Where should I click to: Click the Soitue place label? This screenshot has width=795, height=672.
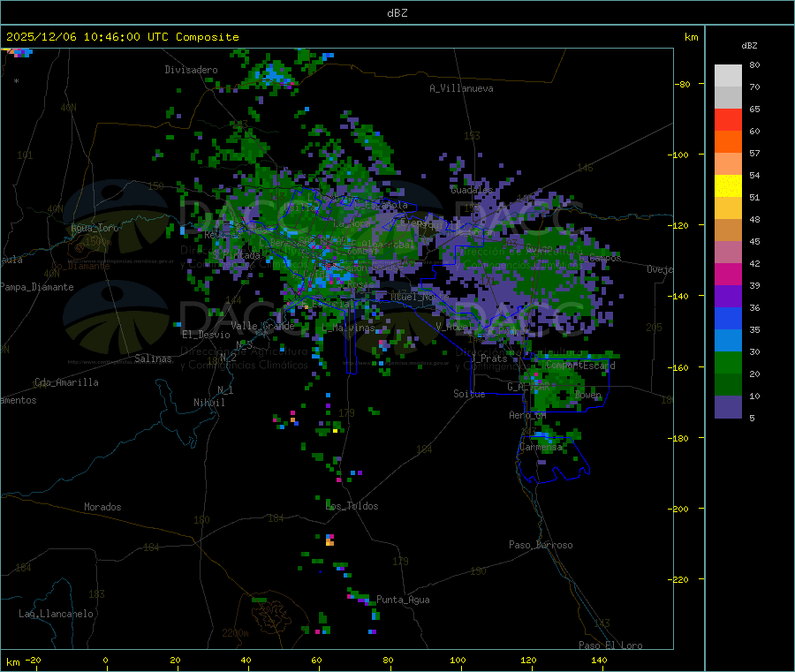[x=469, y=394]
